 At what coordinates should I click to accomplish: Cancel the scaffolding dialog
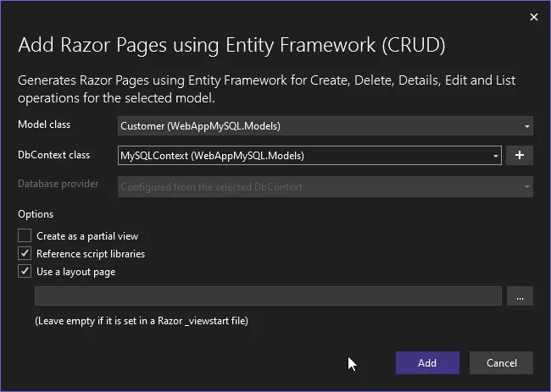coord(501,362)
